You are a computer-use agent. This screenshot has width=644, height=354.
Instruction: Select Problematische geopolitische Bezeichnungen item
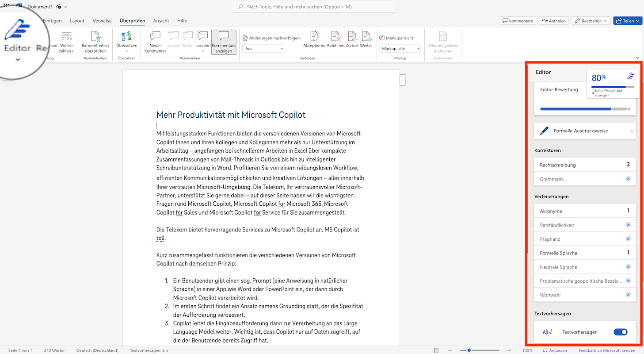[x=585, y=281]
